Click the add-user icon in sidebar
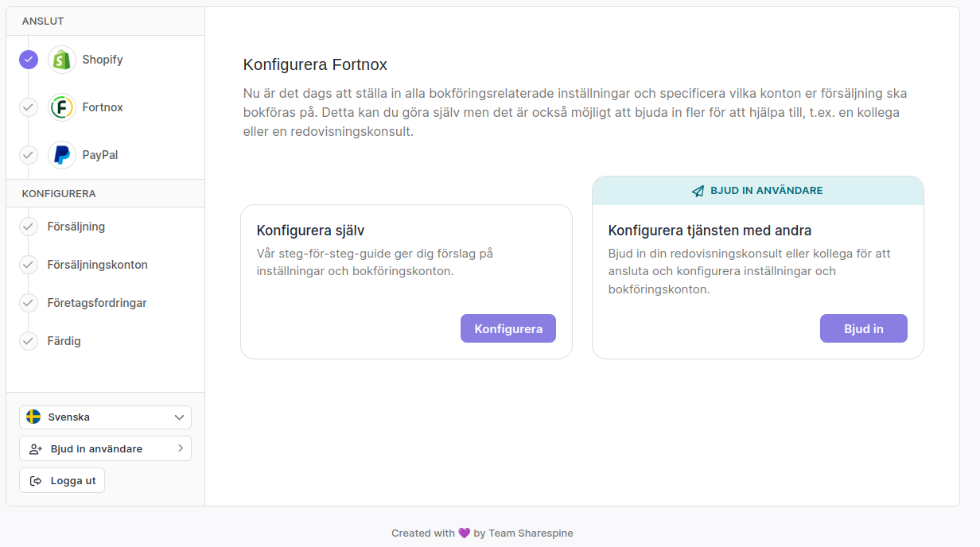This screenshot has width=980, height=547. (x=36, y=449)
